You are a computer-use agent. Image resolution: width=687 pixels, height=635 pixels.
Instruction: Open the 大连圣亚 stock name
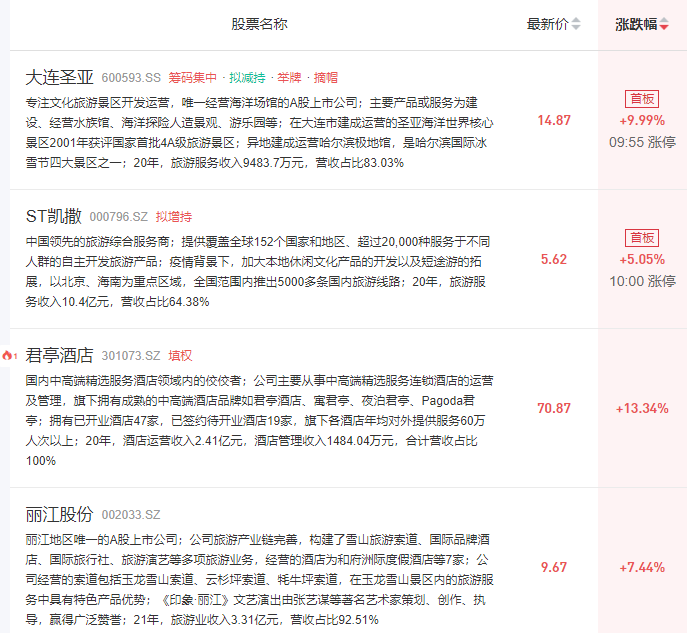[59, 78]
